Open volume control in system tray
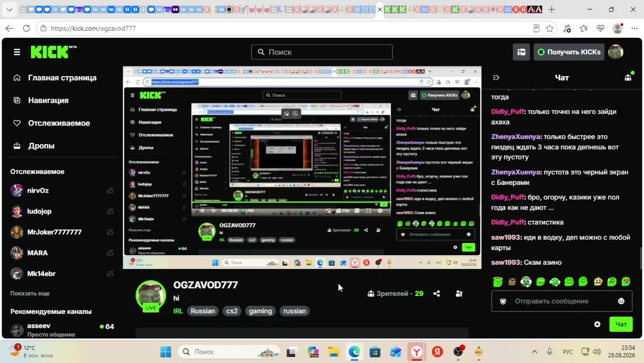Image resolution: width=644 pixels, height=363 pixels. pyautogui.click(x=597, y=351)
